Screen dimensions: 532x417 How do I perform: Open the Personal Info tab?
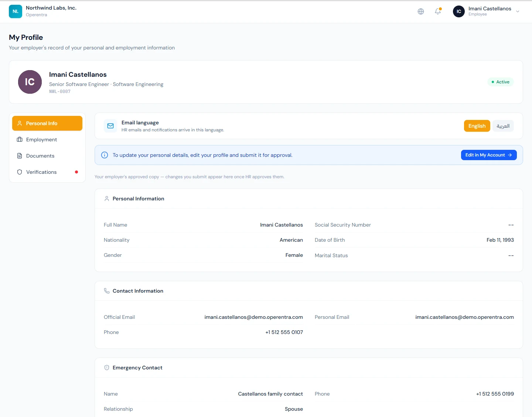47,123
